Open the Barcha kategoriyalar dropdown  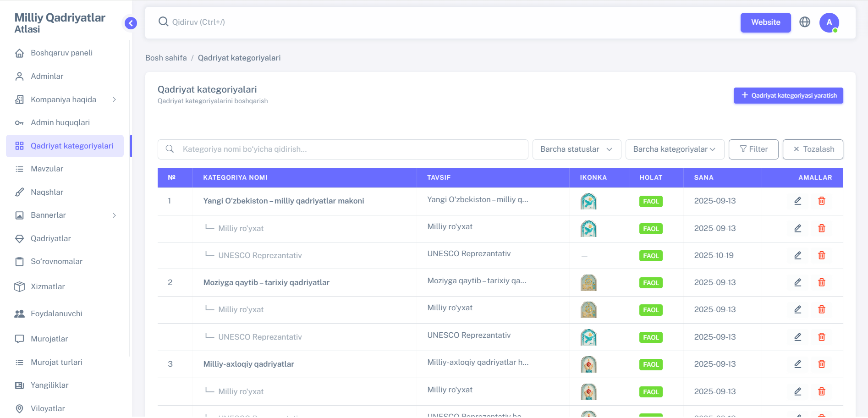pyautogui.click(x=674, y=149)
